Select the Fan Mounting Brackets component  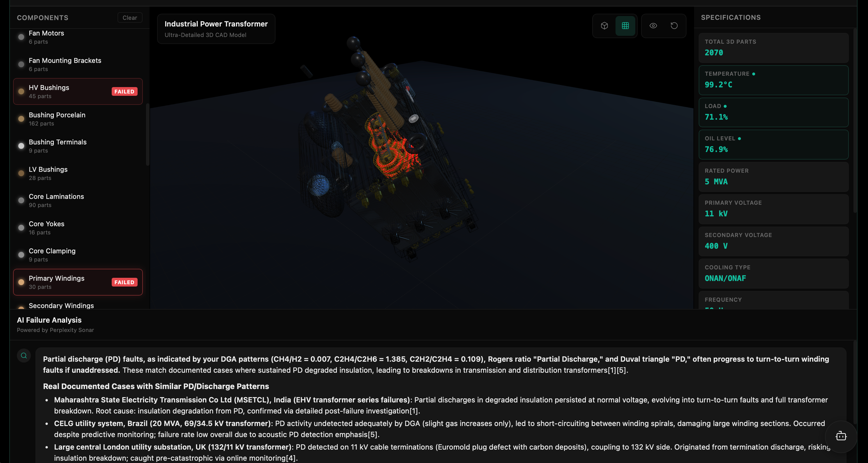pos(78,64)
